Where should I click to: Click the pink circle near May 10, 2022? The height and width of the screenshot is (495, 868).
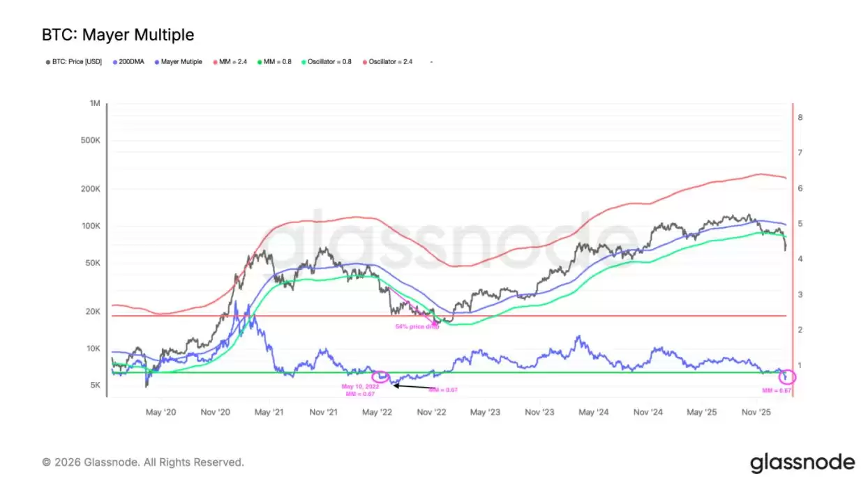coord(381,376)
